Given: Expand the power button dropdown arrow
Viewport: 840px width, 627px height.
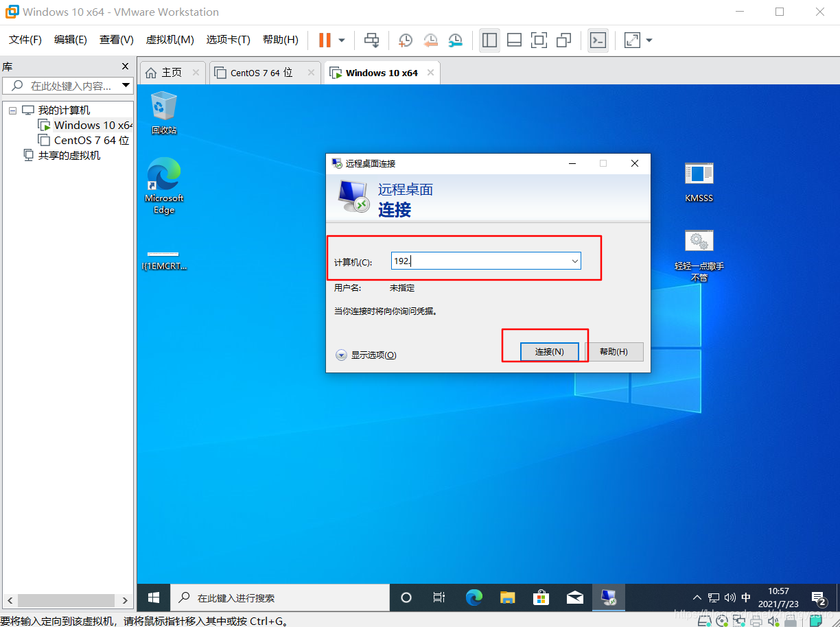Looking at the screenshot, I should (340, 40).
